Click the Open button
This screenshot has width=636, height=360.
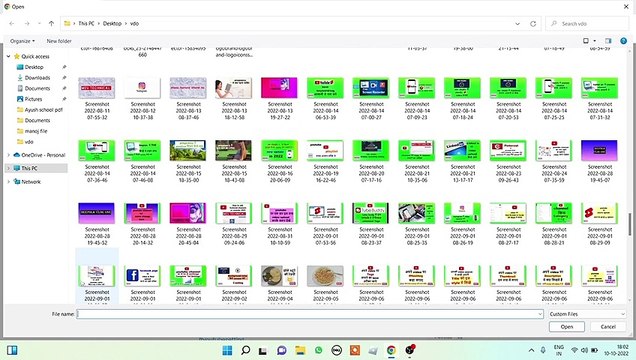pos(567,326)
